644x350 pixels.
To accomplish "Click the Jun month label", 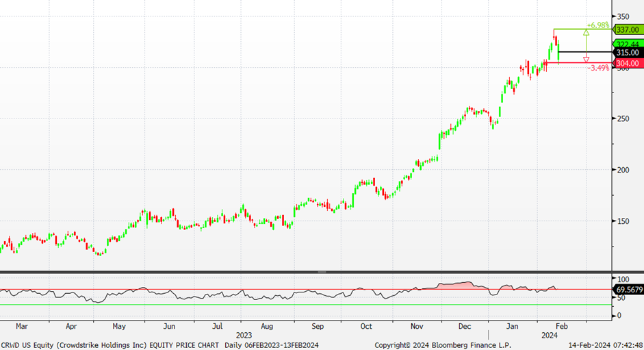I will coord(169,327).
